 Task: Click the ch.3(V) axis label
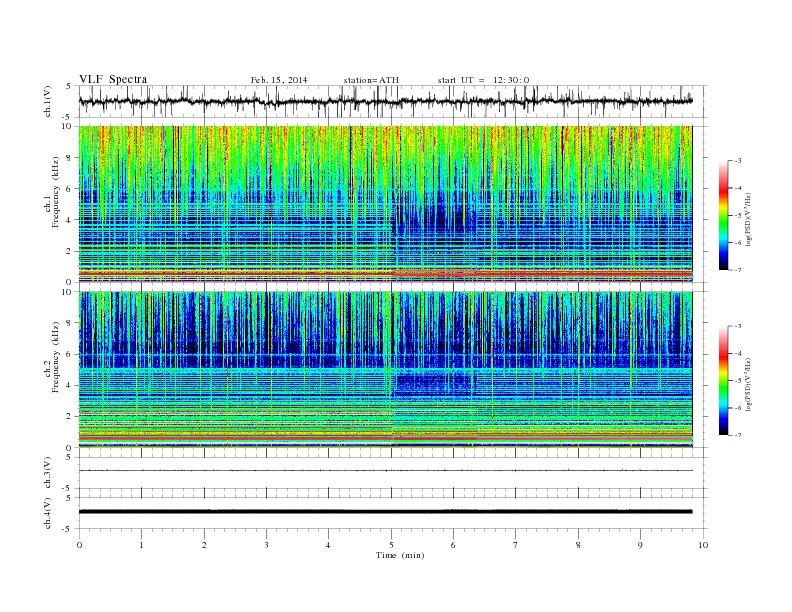point(48,473)
